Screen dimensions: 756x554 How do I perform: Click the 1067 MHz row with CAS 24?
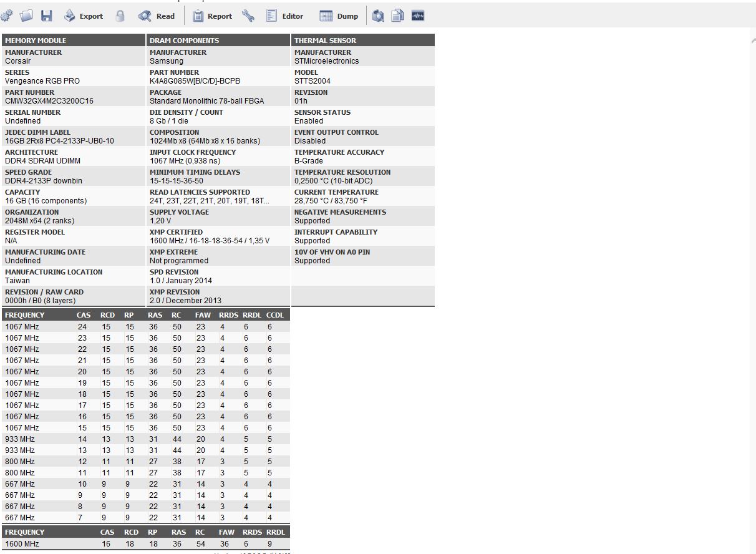[x=146, y=327]
